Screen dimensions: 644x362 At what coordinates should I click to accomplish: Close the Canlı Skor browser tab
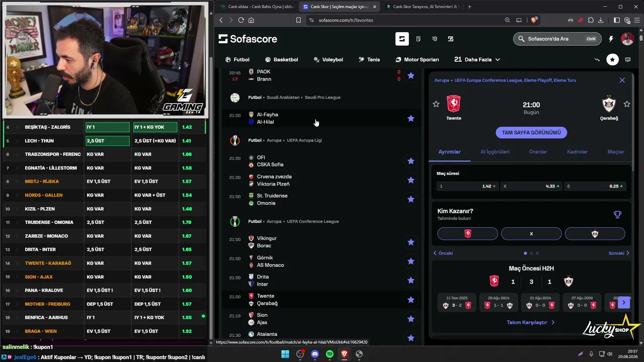(x=374, y=7)
